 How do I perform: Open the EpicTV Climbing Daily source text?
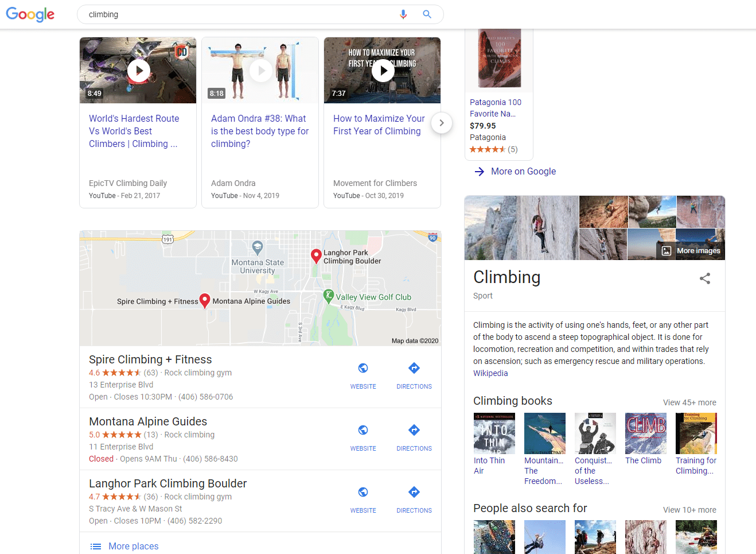(x=128, y=183)
